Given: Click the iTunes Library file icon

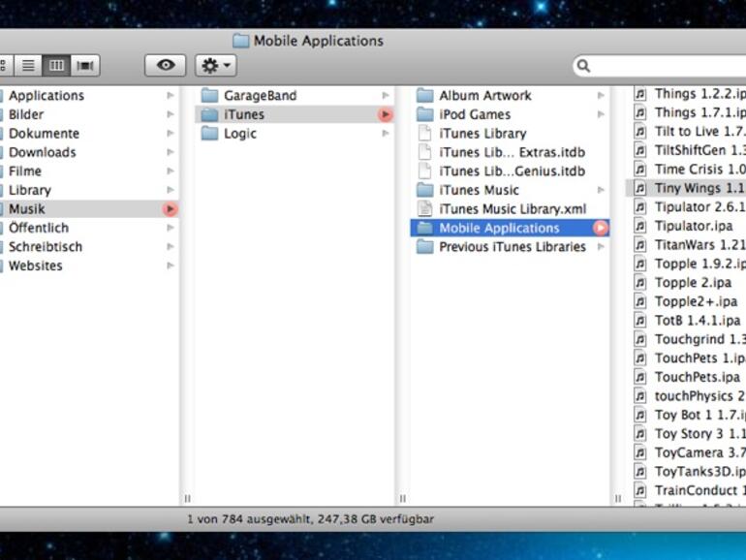Looking at the screenshot, I should [x=425, y=134].
